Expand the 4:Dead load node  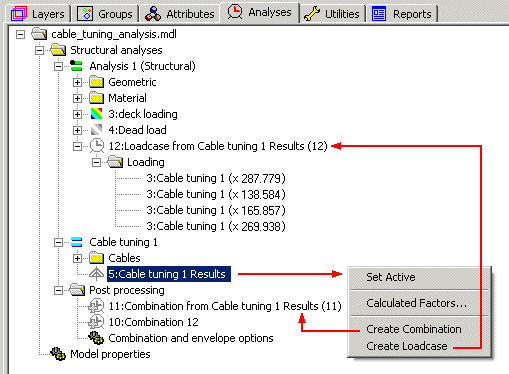click(77, 130)
